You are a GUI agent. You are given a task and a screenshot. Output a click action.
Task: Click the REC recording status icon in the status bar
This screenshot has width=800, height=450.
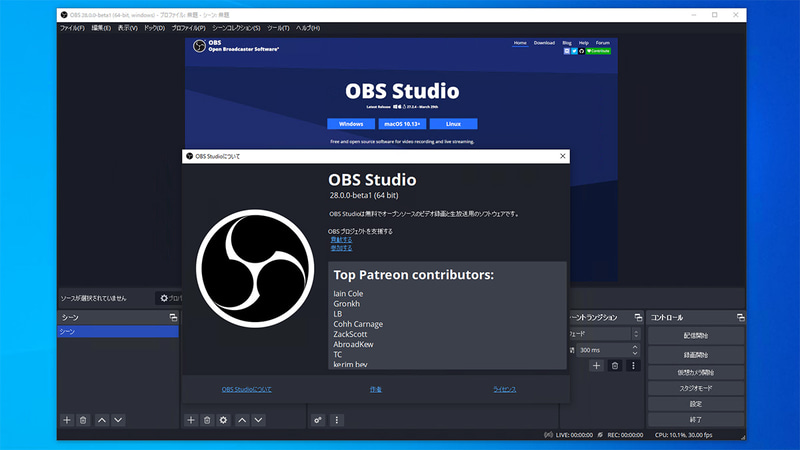point(601,435)
